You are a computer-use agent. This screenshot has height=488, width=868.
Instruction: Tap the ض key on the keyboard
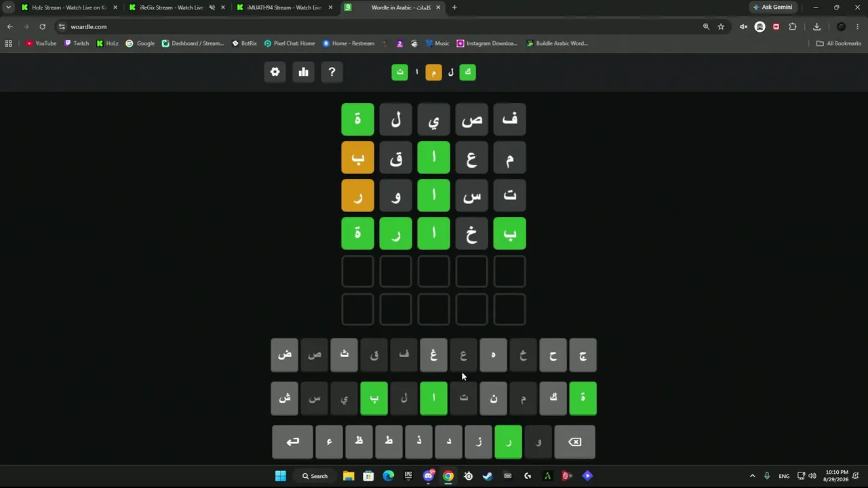(x=284, y=355)
